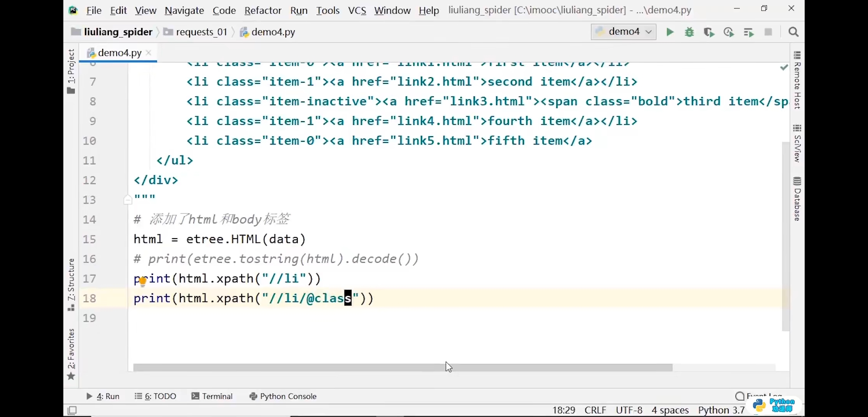
Task: Toggle tool window bars at bottom-left corner
Action: pos(72,410)
